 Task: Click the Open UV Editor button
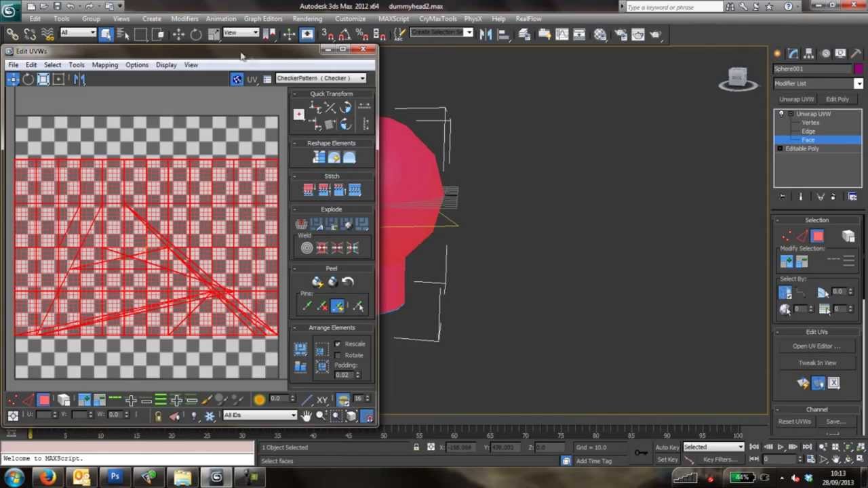click(816, 346)
